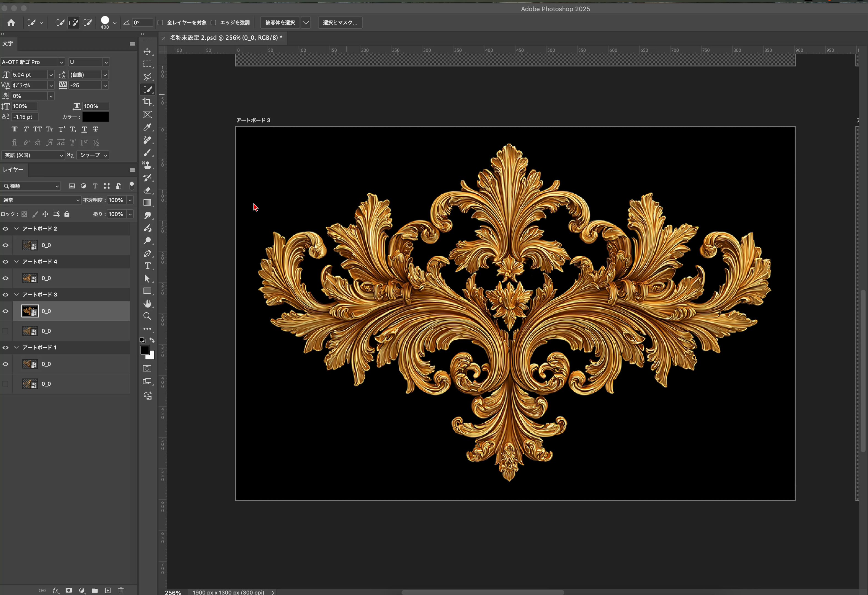Select the Brush tool

pyautogui.click(x=147, y=152)
